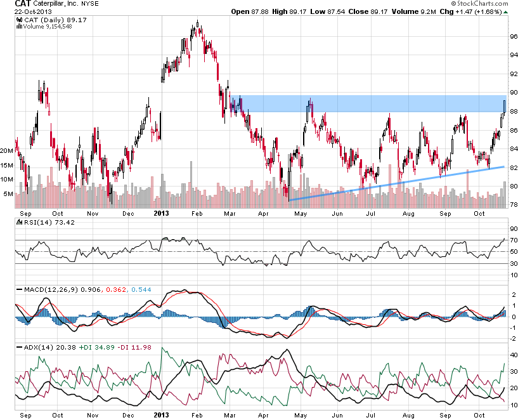Click the MACD(12,26,9) 0.906 label
The image size is (518, 420).
[x=62, y=290]
